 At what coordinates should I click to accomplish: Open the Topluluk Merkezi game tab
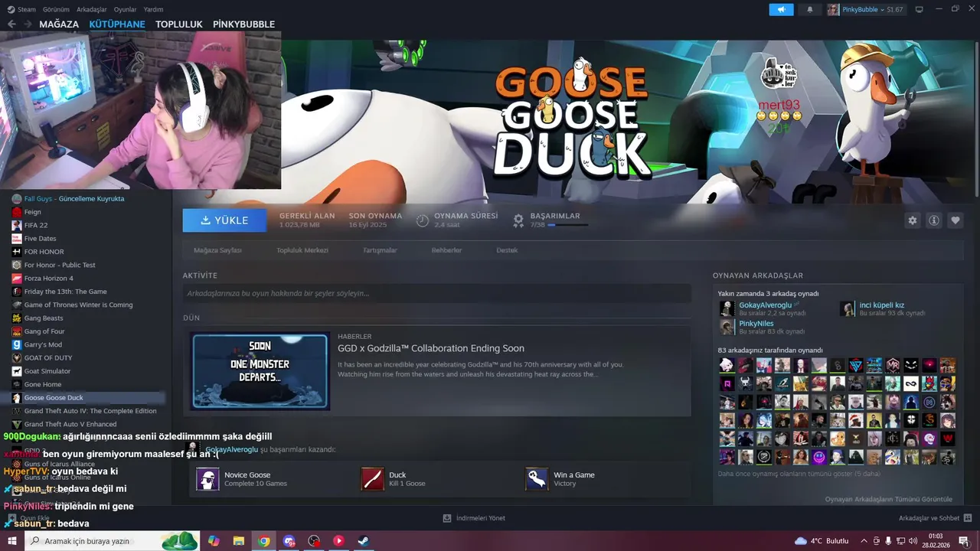tap(302, 250)
